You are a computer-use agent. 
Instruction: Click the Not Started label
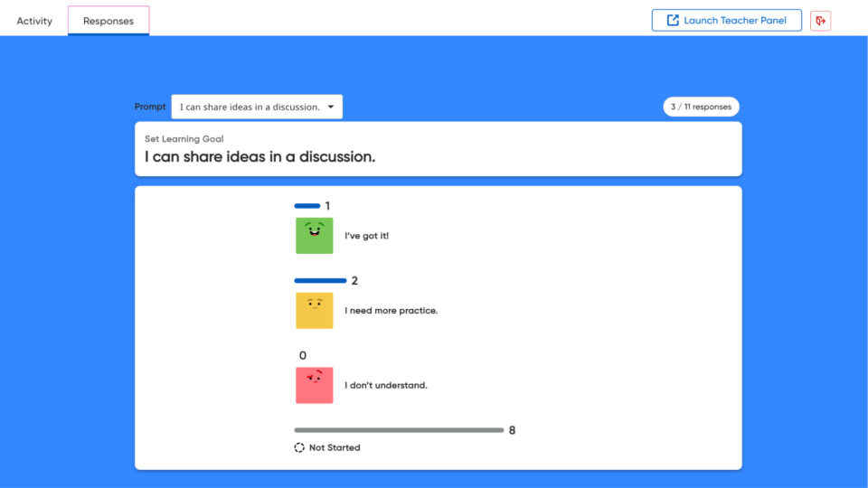(x=335, y=447)
